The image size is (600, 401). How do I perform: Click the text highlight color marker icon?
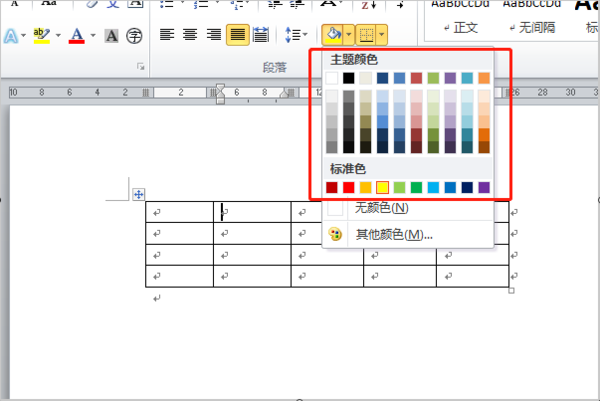[x=41, y=36]
